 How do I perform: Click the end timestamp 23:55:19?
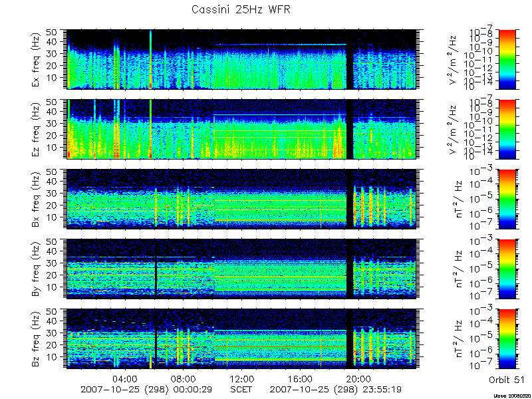(382, 389)
